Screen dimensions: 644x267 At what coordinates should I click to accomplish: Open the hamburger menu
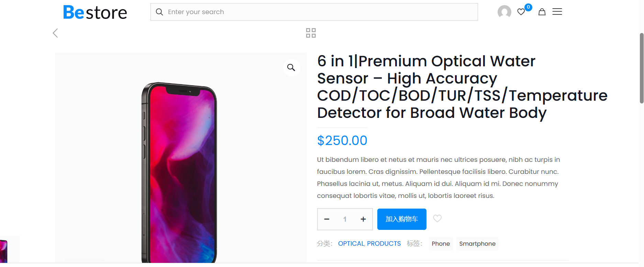point(557,12)
